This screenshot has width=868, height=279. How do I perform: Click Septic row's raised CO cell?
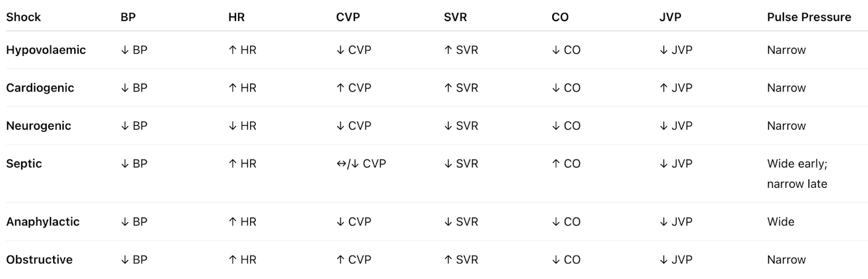click(x=566, y=164)
